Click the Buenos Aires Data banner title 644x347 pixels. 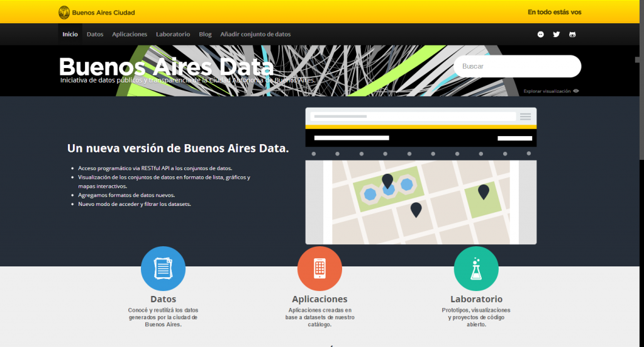166,67
